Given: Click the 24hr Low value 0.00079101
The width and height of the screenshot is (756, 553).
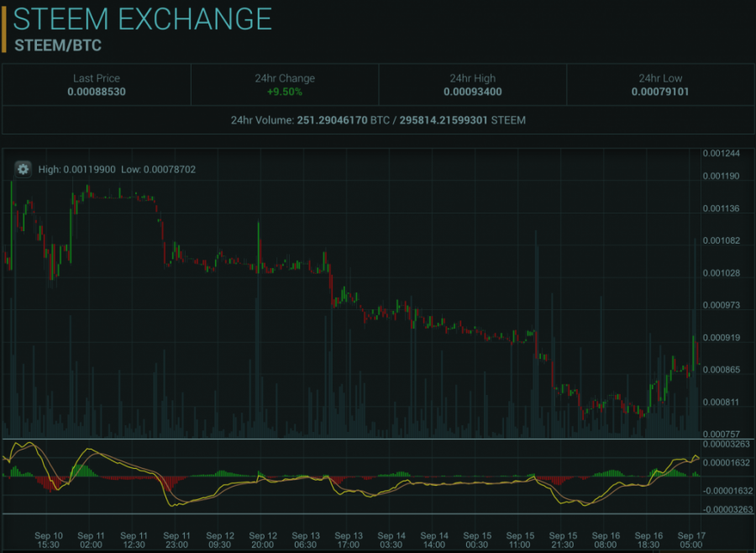Looking at the screenshot, I should tap(660, 92).
